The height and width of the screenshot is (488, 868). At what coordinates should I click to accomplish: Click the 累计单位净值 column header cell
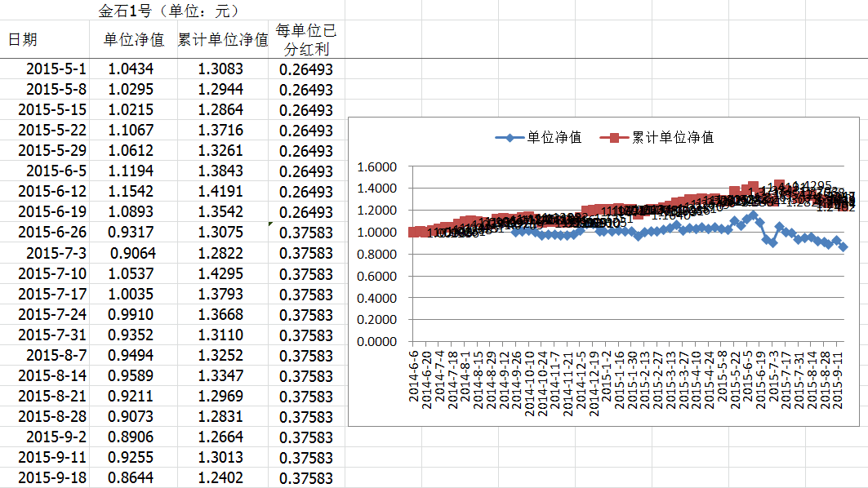click(x=223, y=40)
